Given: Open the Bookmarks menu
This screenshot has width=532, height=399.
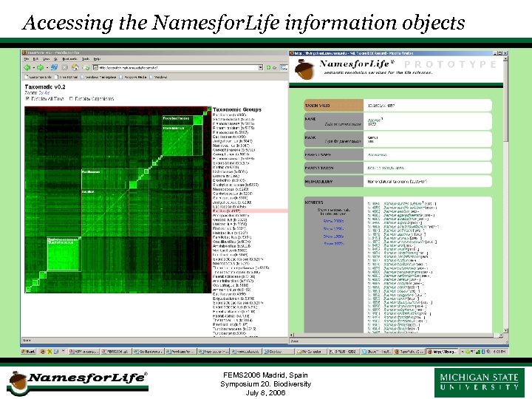Looking at the screenshot, I should (70, 58).
